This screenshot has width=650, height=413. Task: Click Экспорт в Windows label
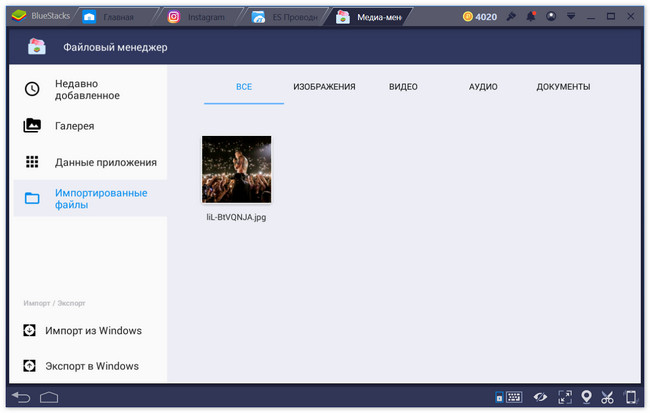92,366
